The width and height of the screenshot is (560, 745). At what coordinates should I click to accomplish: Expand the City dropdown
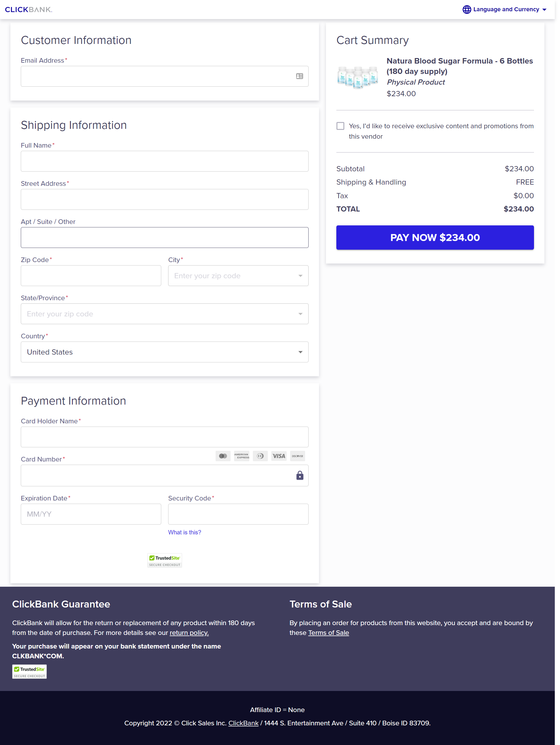(238, 276)
